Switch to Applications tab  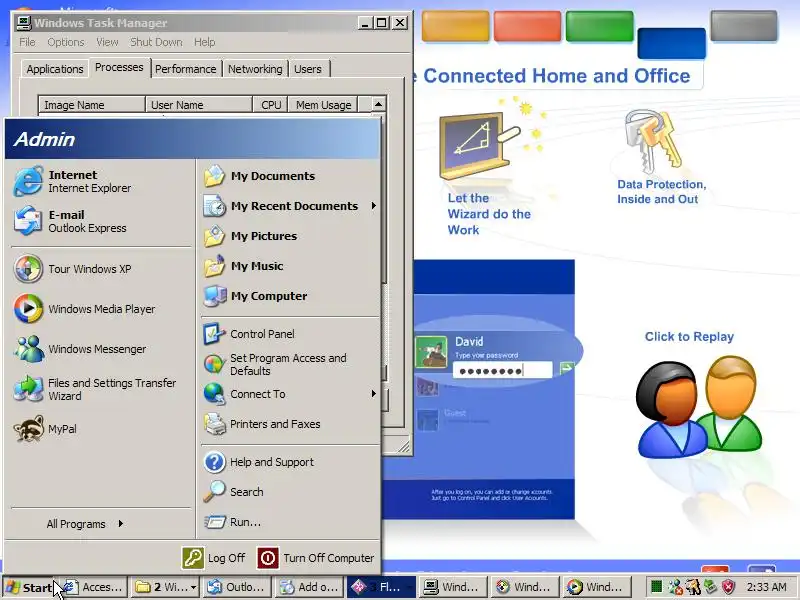[x=55, y=69]
